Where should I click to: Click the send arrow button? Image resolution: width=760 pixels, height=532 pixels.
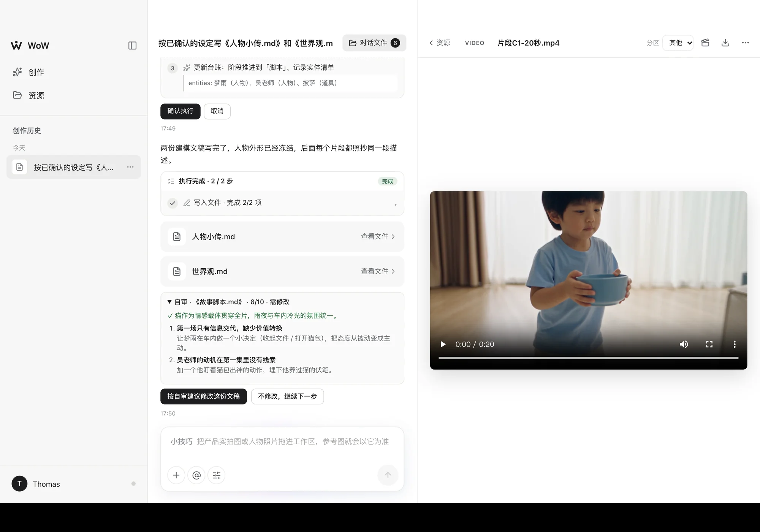(388, 475)
